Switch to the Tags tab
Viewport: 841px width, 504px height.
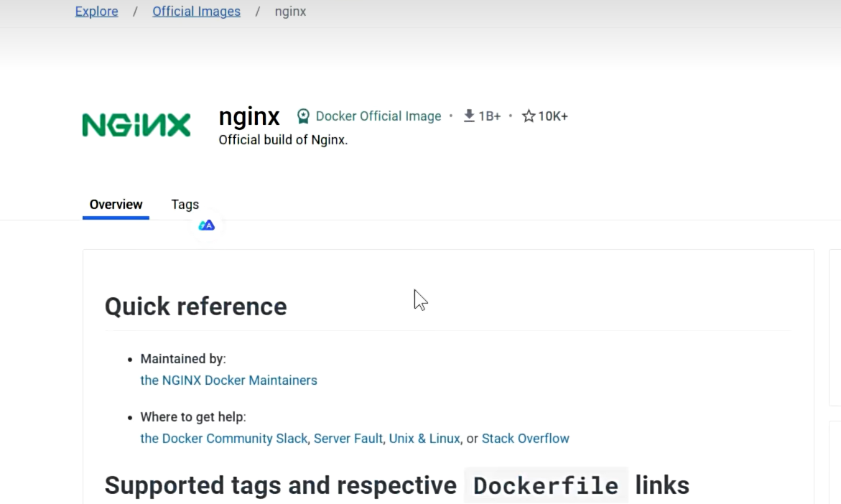pos(185,205)
